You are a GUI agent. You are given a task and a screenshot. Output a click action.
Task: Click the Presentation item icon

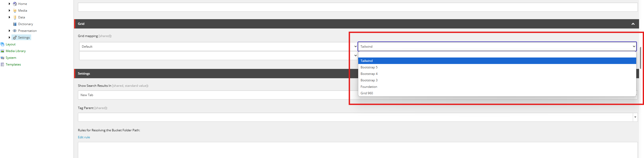tap(15, 31)
